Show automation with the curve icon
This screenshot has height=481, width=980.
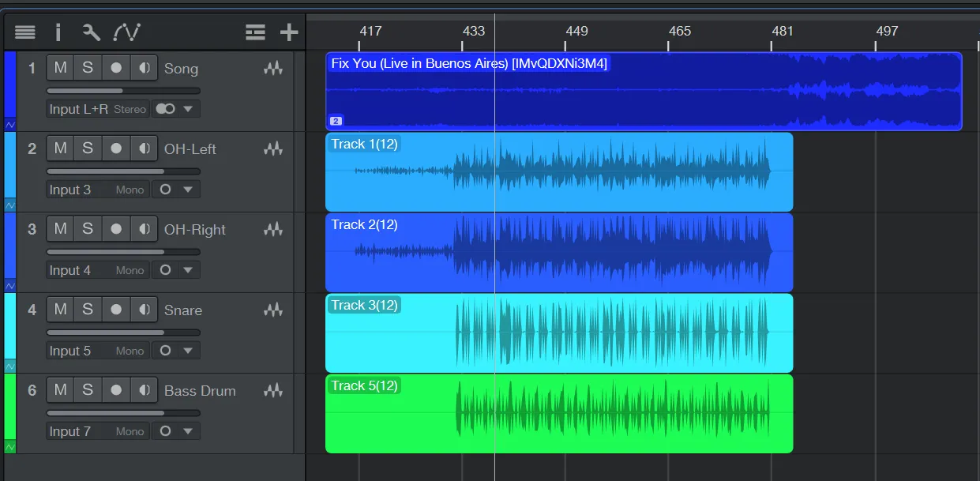coord(126,32)
